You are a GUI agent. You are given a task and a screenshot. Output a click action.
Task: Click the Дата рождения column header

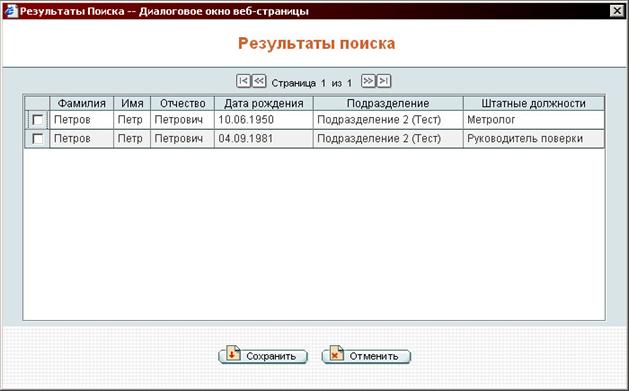264,103
